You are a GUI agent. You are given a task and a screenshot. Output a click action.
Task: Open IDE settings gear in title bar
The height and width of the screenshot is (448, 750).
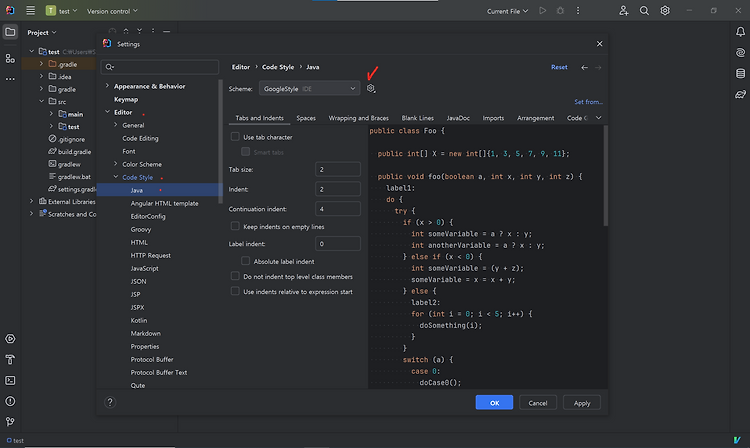pyautogui.click(x=665, y=11)
